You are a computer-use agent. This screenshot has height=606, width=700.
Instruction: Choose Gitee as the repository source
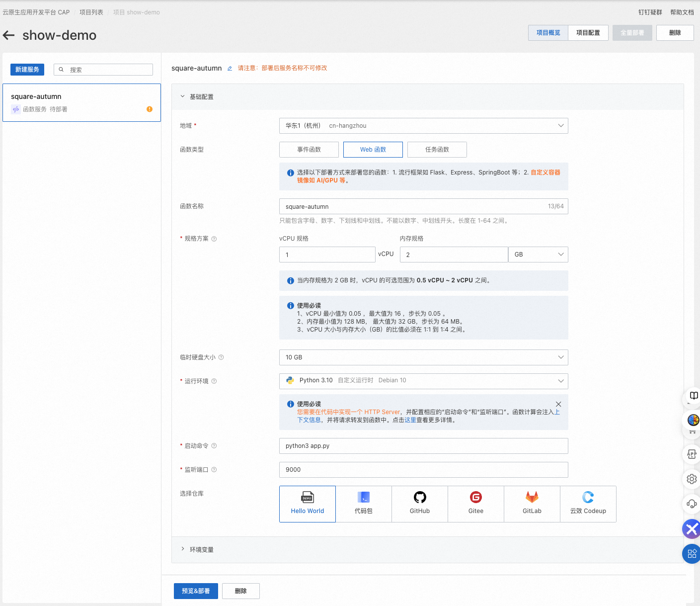click(x=476, y=504)
